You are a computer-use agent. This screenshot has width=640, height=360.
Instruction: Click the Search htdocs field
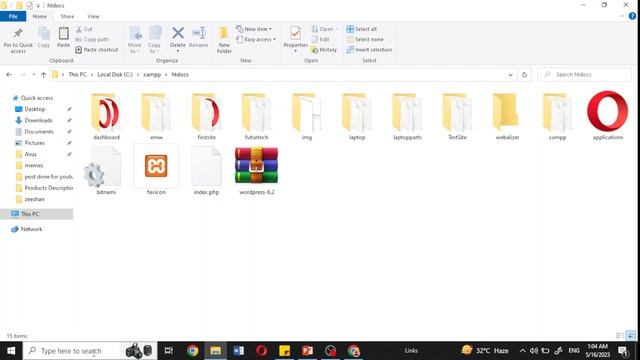click(584, 75)
